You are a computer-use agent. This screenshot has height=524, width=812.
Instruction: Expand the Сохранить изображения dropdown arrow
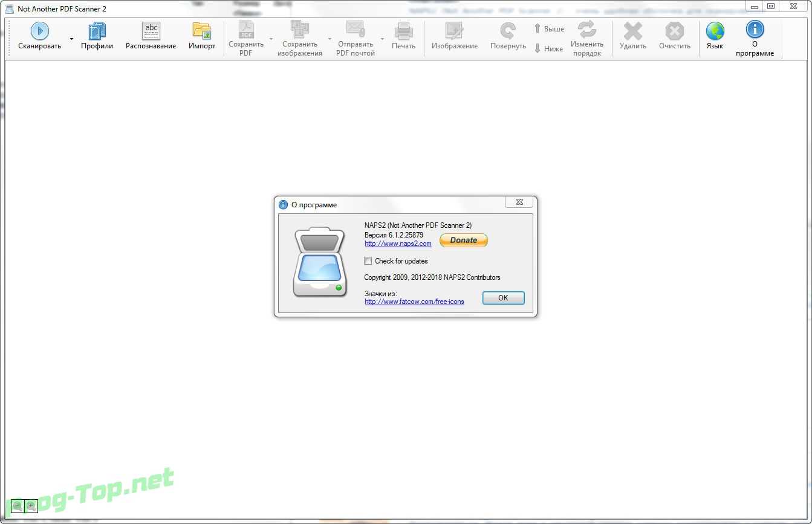[330, 39]
